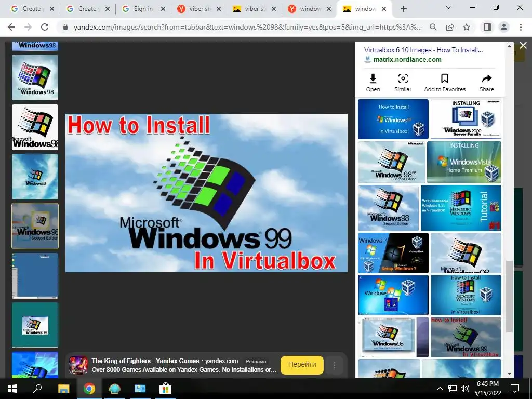Open 'How to Install Windows in Virtualbox' blue thumbnail
The height and width of the screenshot is (399, 532).
coord(393,119)
